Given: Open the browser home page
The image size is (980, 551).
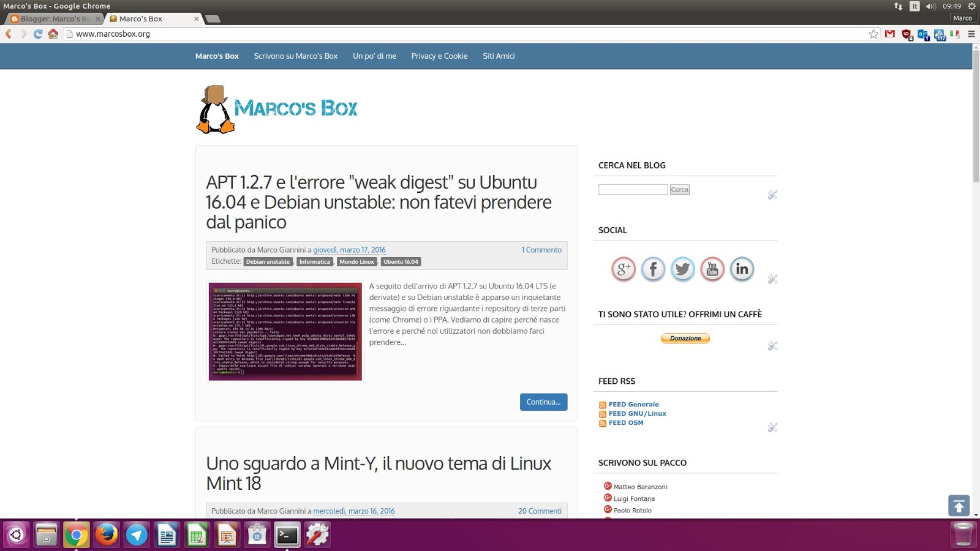Looking at the screenshot, I should tap(53, 34).
